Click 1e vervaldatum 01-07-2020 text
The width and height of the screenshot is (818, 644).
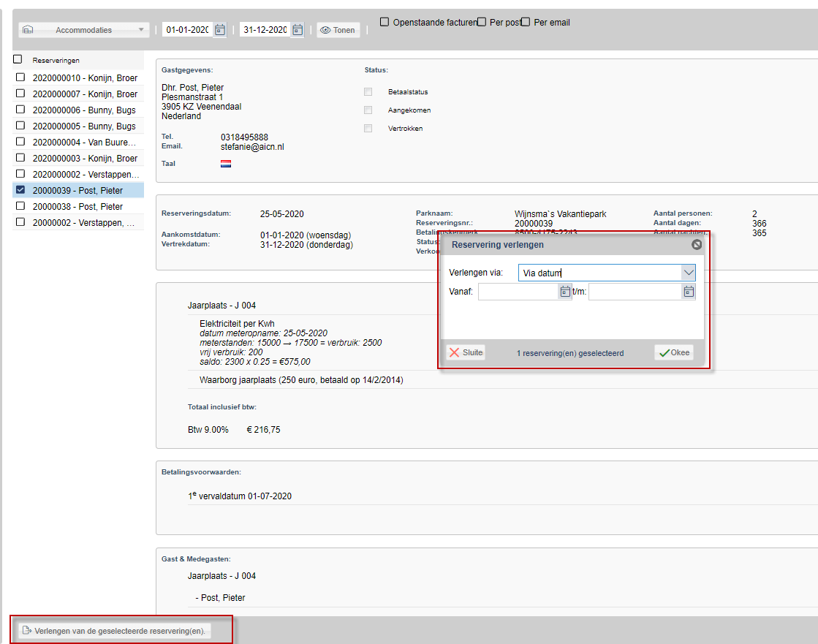coord(240,496)
